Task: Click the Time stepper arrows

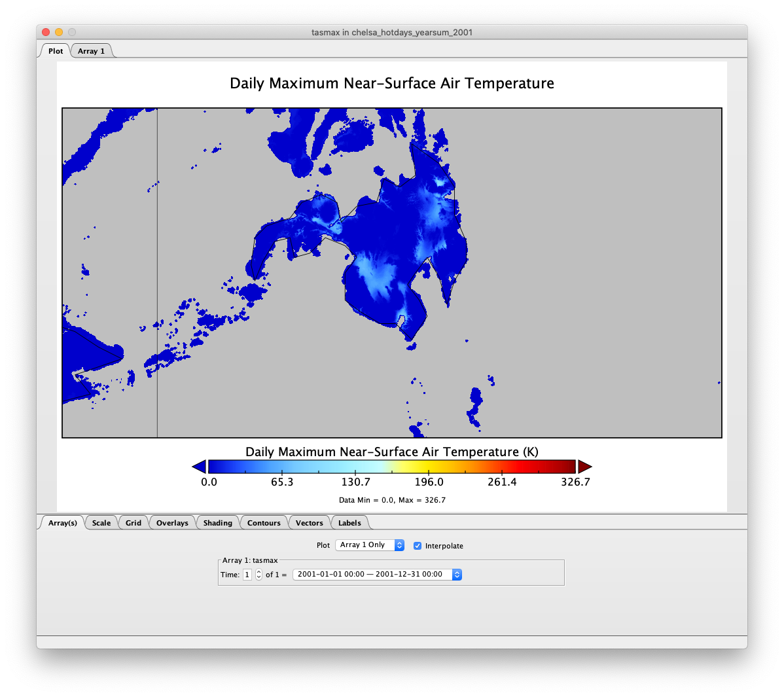Action: 258,575
